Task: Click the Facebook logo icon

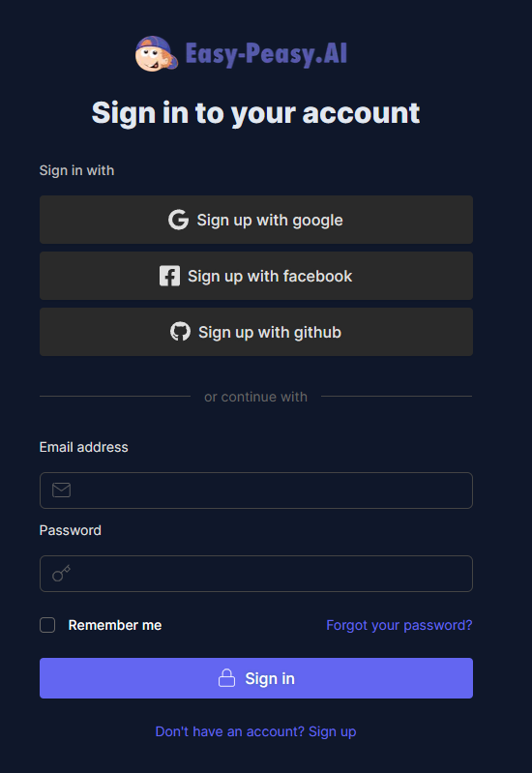Action: point(169,276)
